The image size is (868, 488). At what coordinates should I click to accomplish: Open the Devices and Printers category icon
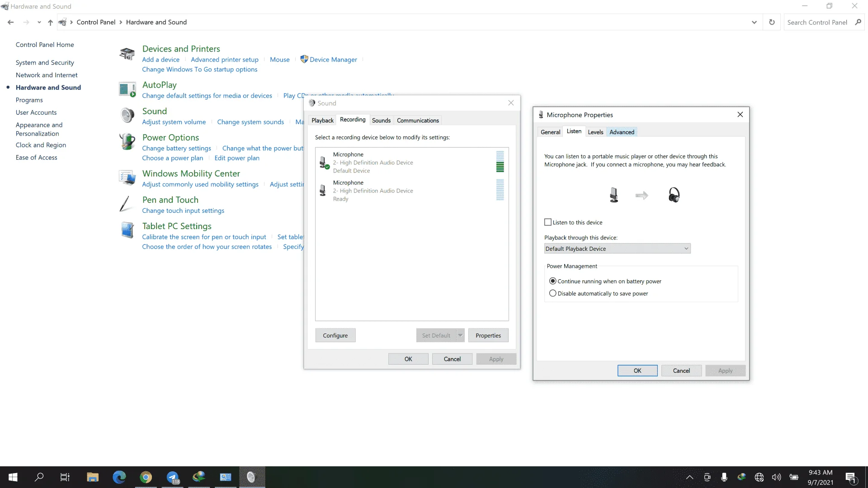click(x=127, y=54)
